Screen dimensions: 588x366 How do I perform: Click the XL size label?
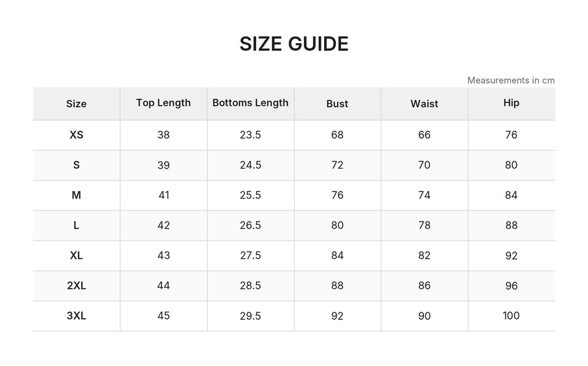pos(76,256)
